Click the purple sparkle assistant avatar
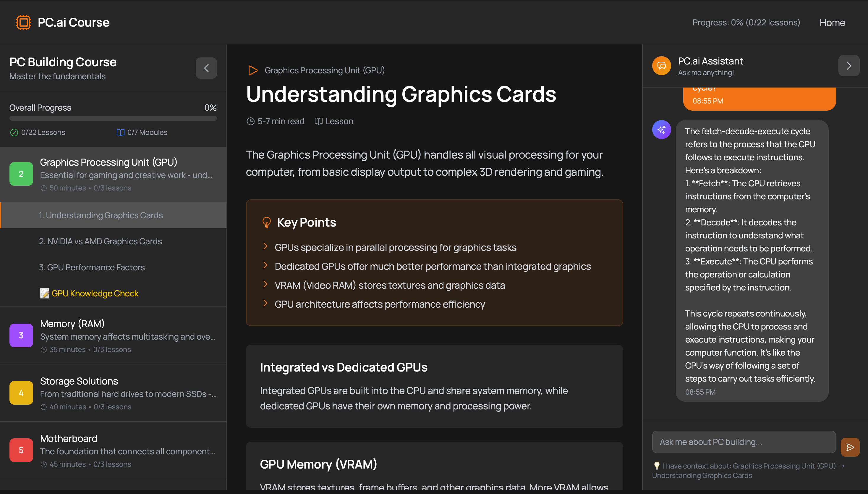Screen dimensions: 868x494 pos(661,130)
